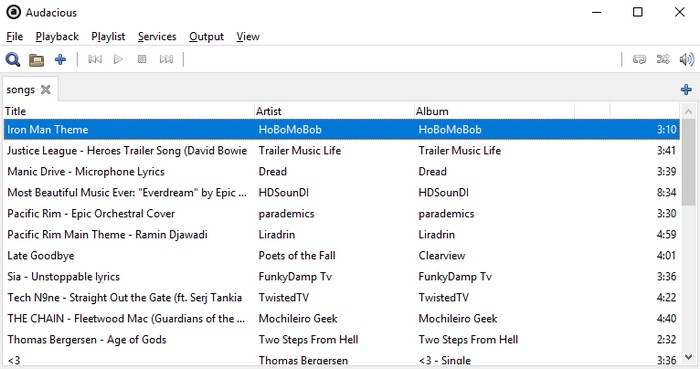Toggle repeat mode

click(639, 59)
